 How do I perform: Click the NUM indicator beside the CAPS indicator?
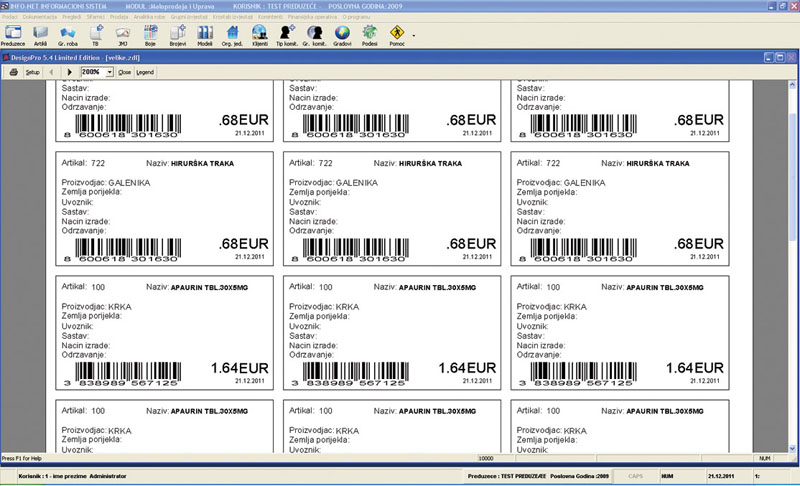(x=667, y=476)
